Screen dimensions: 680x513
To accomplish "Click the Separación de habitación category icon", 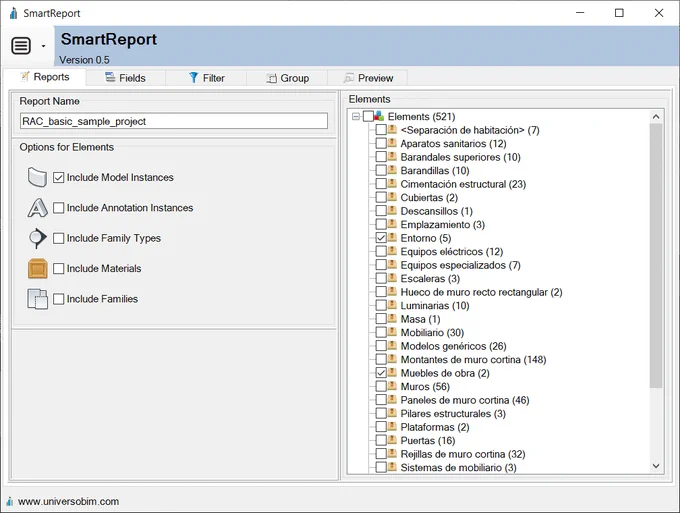I will tap(392, 129).
